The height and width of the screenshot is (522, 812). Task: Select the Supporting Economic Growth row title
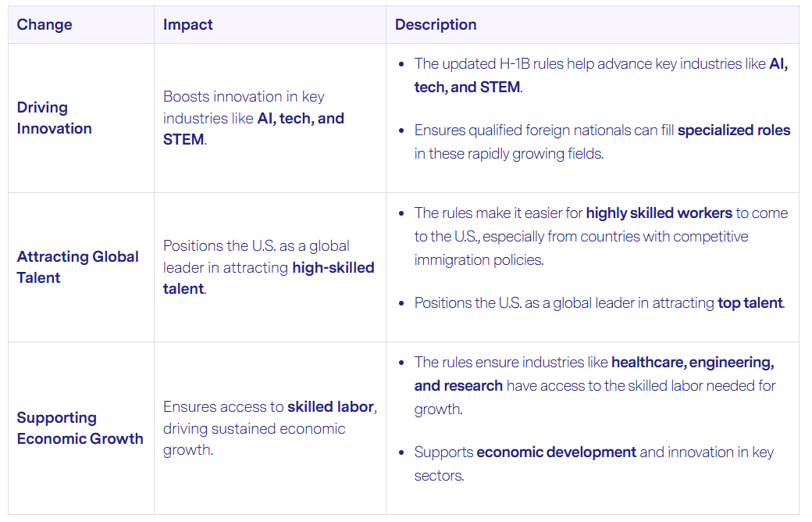[80, 428]
